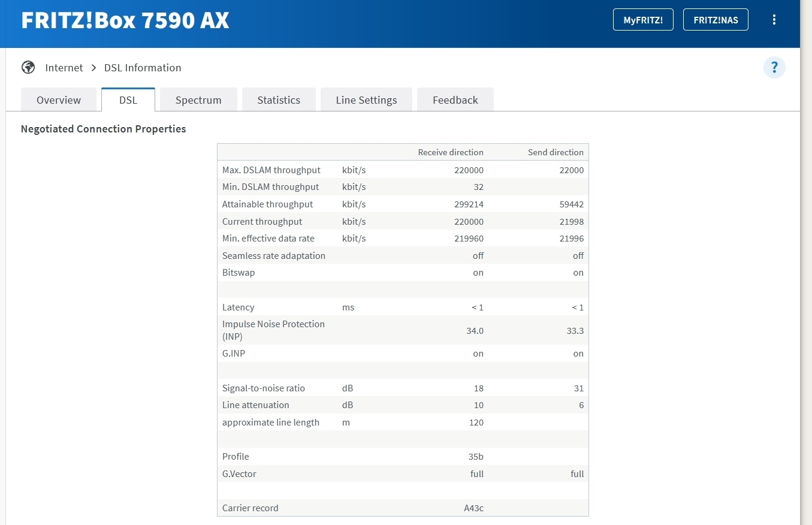Click profile value 35b
The image size is (812, 525).
(x=476, y=457)
